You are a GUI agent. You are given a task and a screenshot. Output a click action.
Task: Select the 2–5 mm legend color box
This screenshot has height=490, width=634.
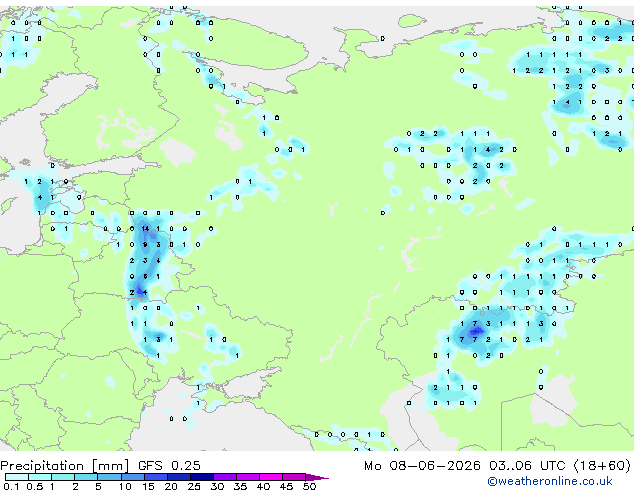[86, 477]
